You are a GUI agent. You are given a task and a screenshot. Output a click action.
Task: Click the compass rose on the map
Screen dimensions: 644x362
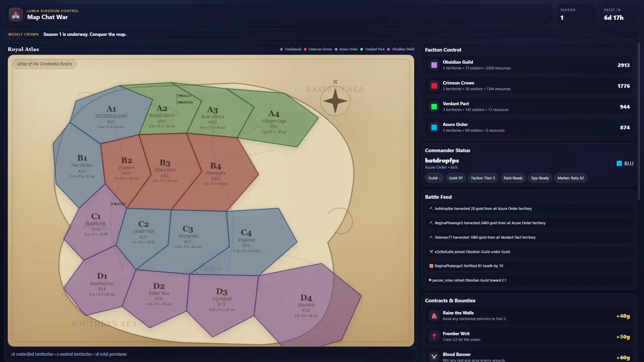pyautogui.click(x=335, y=101)
